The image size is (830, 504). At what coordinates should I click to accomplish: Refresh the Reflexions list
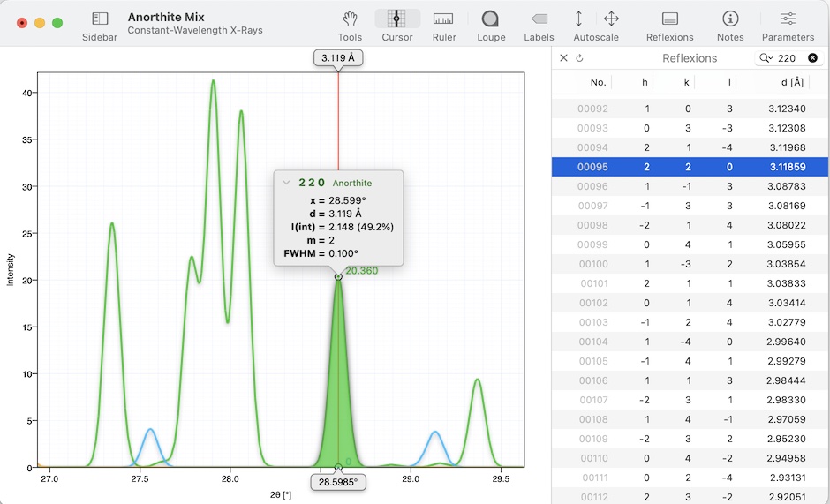[x=580, y=58]
